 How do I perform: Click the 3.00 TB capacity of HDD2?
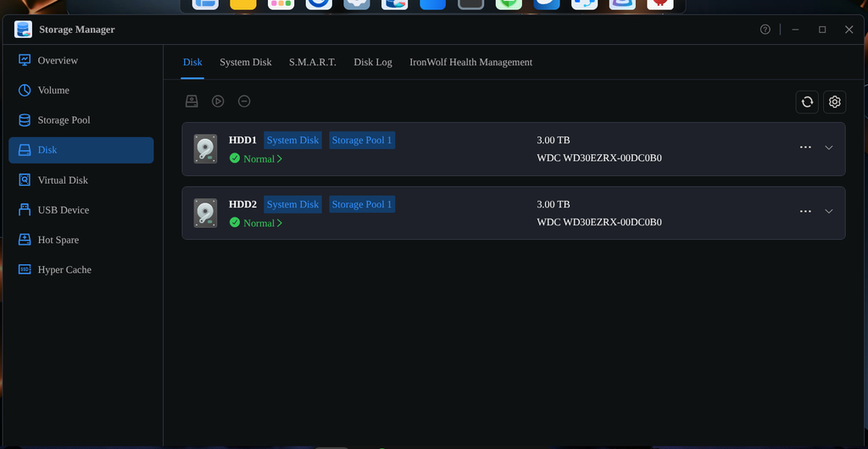pyautogui.click(x=554, y=205)
